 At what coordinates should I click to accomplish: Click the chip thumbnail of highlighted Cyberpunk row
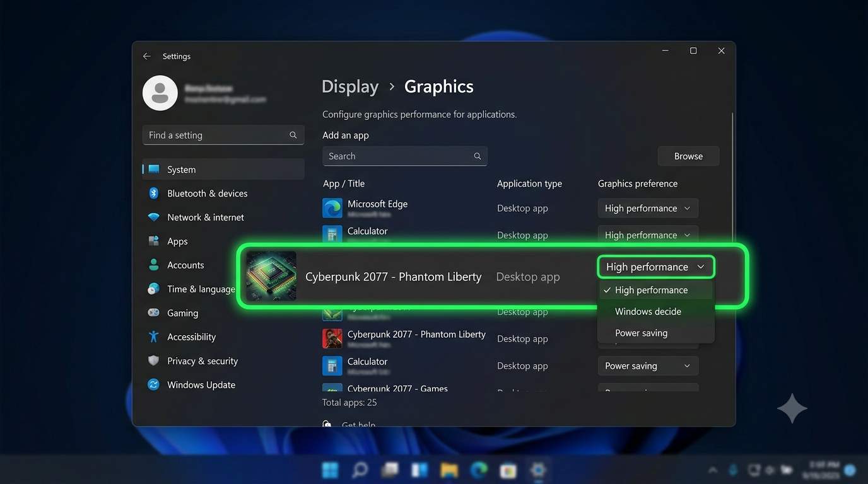click(x=271, y=276)
